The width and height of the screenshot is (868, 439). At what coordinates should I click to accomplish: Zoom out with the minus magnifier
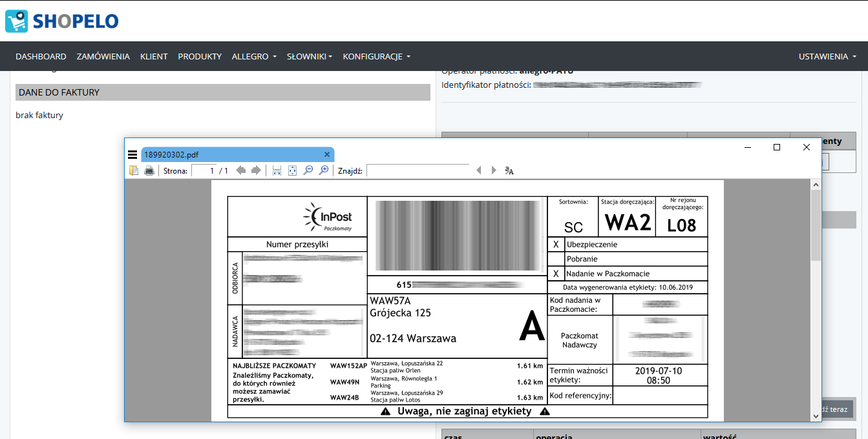point(308,170)
